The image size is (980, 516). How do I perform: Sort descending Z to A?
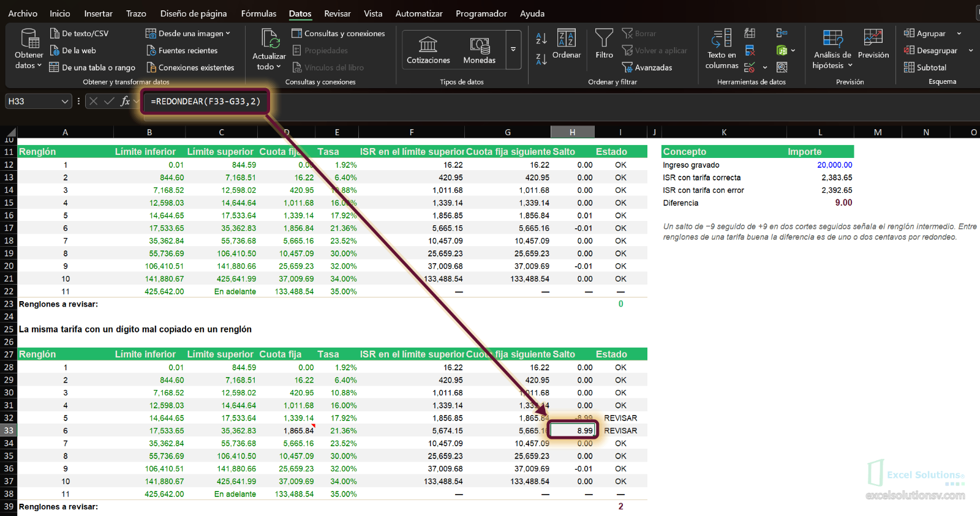pos(541,59)
